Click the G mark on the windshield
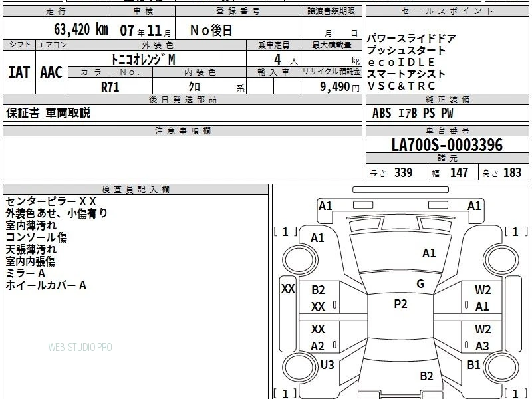The image size is (532, 399). (420, 284)
